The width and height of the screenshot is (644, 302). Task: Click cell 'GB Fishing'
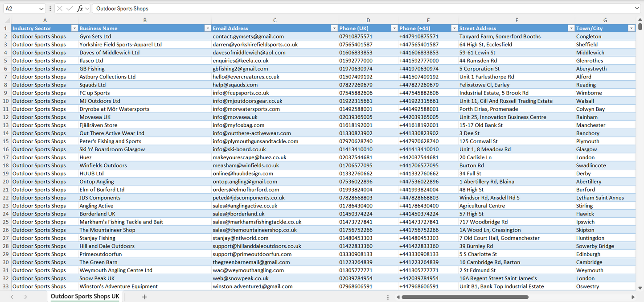pyautogui.click(x=145, y=69)
